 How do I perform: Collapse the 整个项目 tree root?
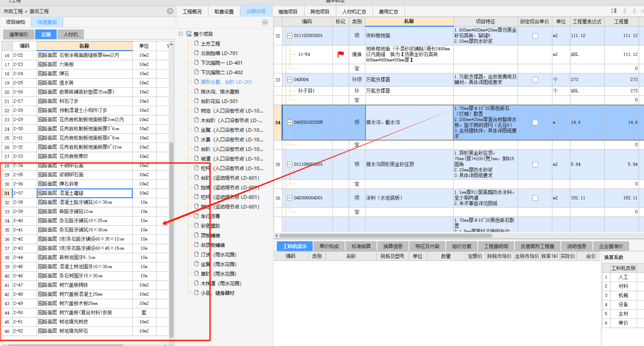point(181,34)
